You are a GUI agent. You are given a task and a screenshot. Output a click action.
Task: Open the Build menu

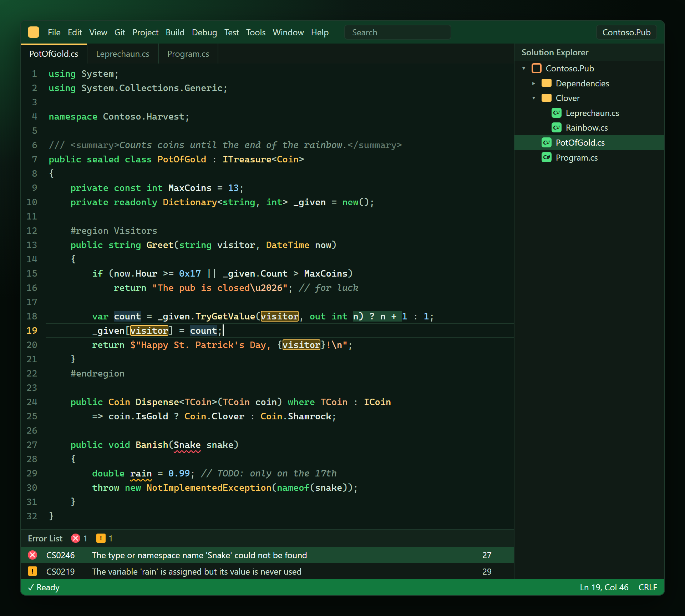175,32
